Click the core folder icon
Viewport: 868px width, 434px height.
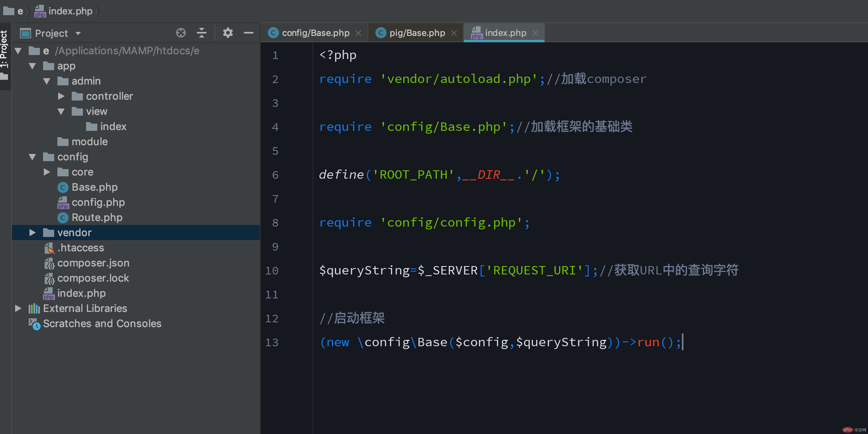pos(63,172)
